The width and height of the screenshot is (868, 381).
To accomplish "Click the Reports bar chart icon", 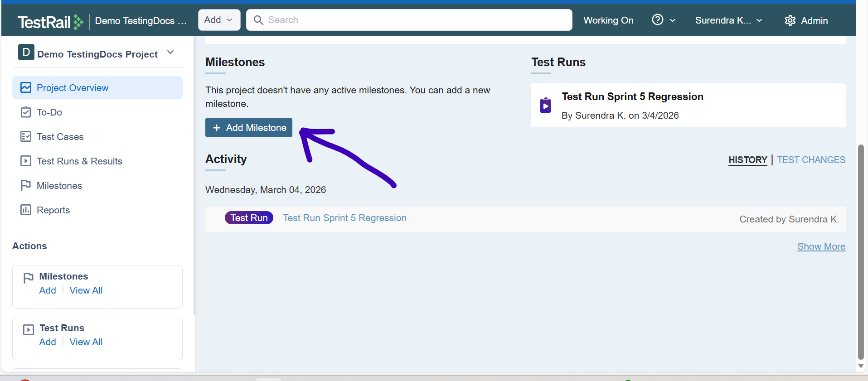I will point(26,210).
